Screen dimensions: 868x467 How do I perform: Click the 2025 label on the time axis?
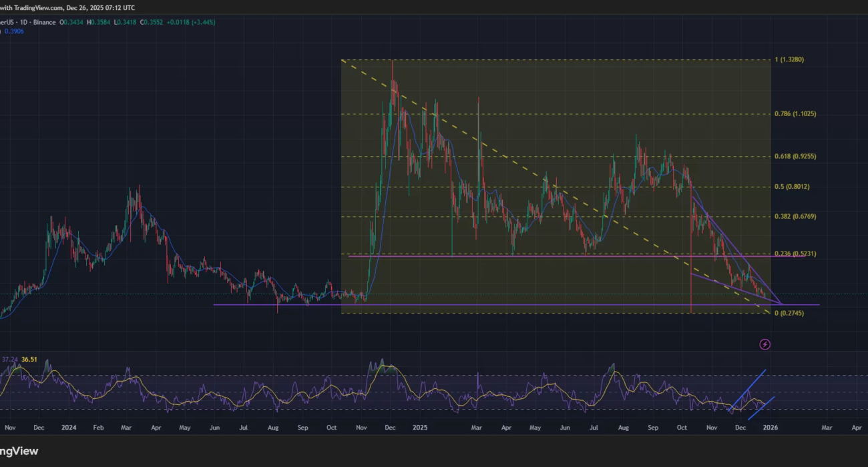coord(419,427)
